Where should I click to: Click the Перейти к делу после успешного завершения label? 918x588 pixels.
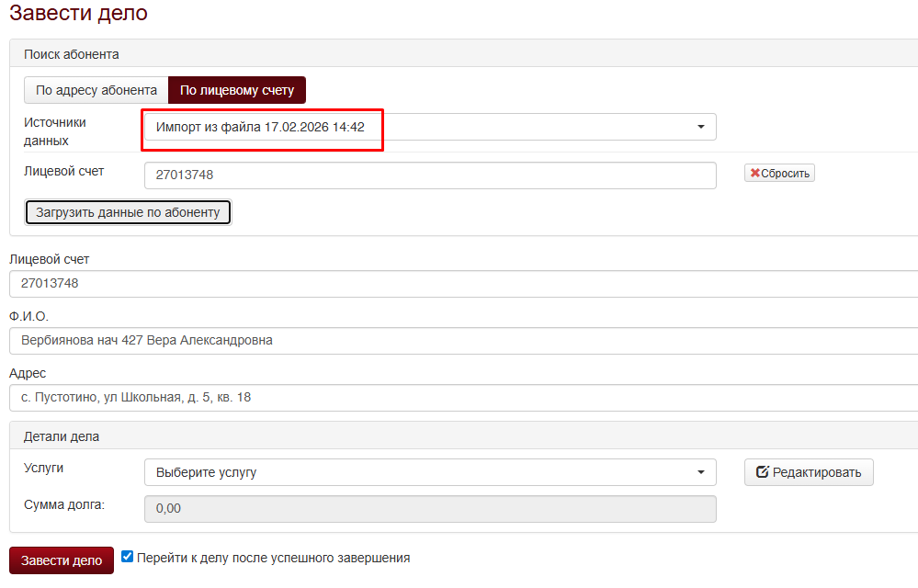(x=273, y=558)
